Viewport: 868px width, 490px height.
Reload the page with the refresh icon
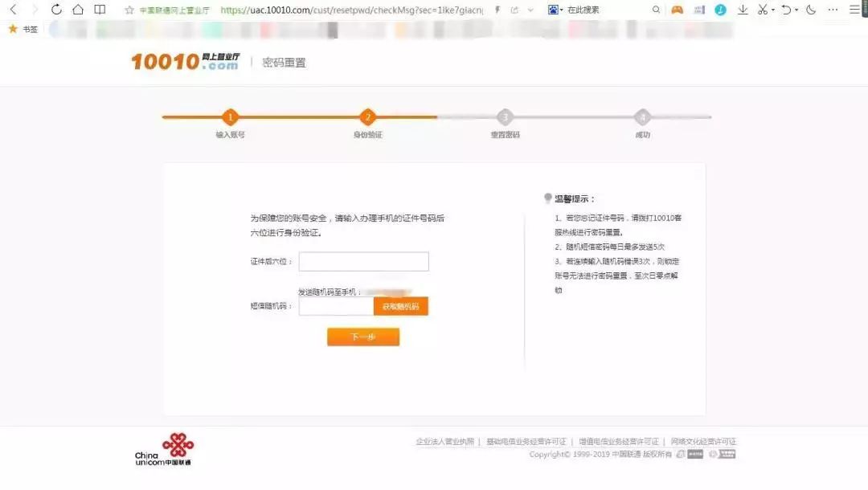click(56, 10)
